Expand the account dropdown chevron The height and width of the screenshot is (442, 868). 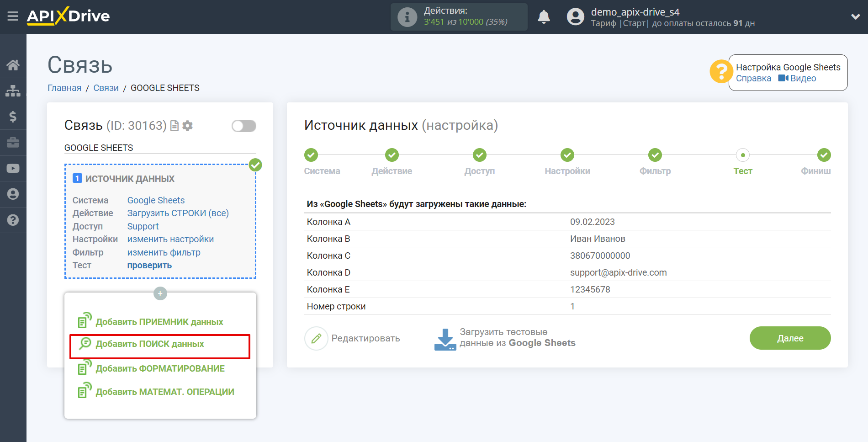click(x=855, y=17)
